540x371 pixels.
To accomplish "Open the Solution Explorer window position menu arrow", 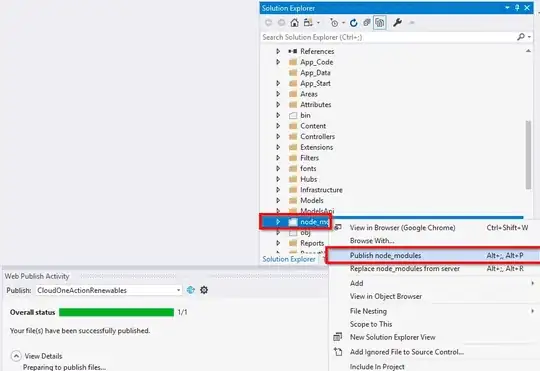I will (507, 8).
